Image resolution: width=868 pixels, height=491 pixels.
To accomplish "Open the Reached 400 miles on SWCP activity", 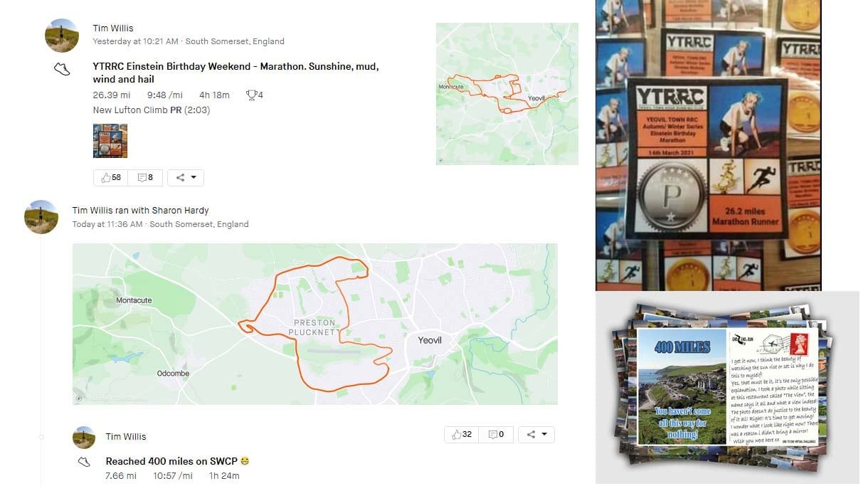I will (178, 461).
